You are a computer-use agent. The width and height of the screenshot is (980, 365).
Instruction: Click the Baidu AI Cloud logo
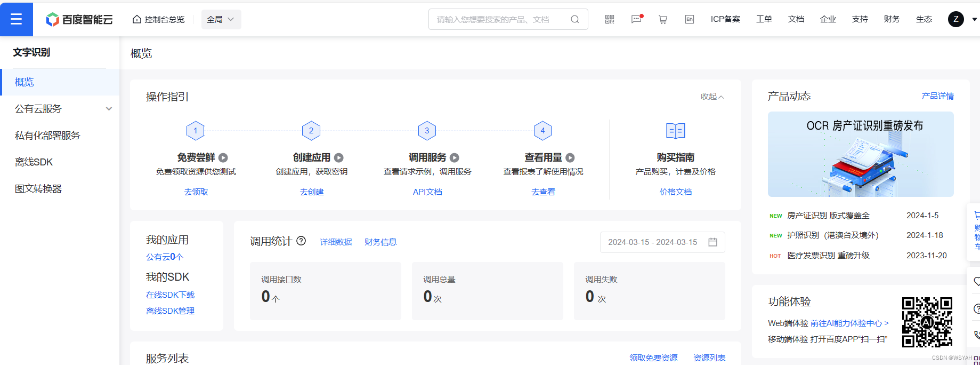(x=79, y=20)
